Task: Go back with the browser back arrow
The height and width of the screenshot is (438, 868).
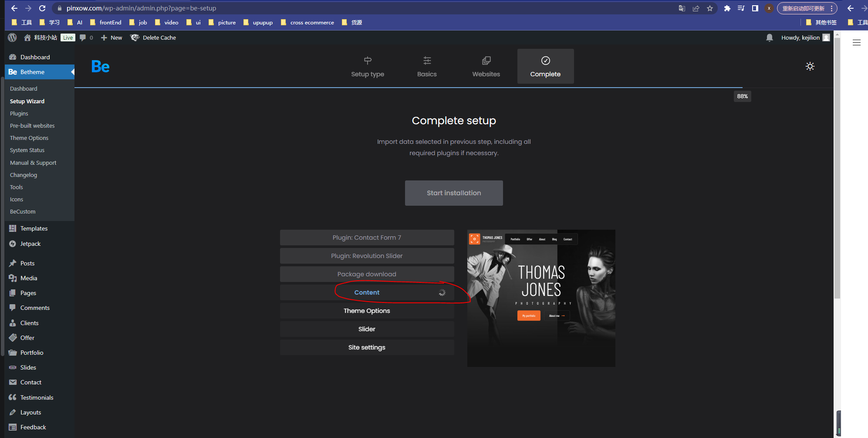Action: coord(14,8)
